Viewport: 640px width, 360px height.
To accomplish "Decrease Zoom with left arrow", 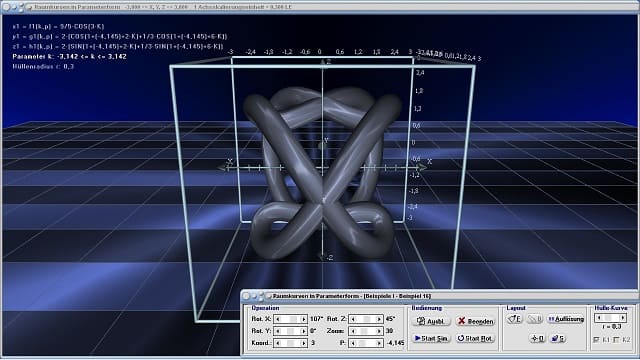I will pos(353,331).
